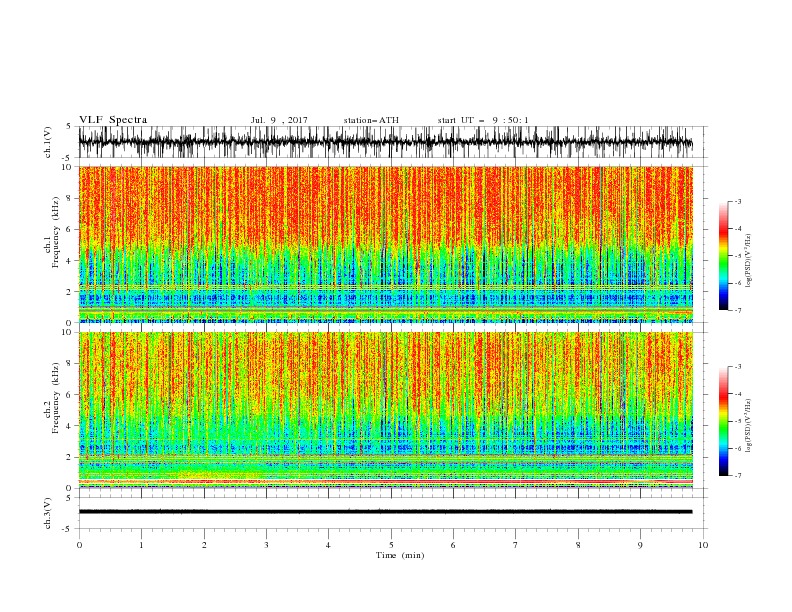Click the '-7' label on ch.2 colorbar
The image size is (792, 612).
(x=738, y=476)
